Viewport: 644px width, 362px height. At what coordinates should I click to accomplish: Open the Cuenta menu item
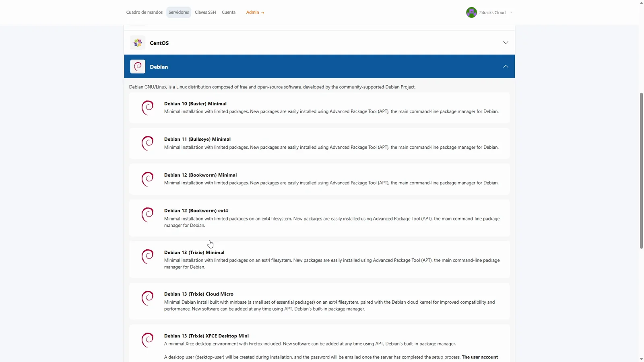pos(229,12)
